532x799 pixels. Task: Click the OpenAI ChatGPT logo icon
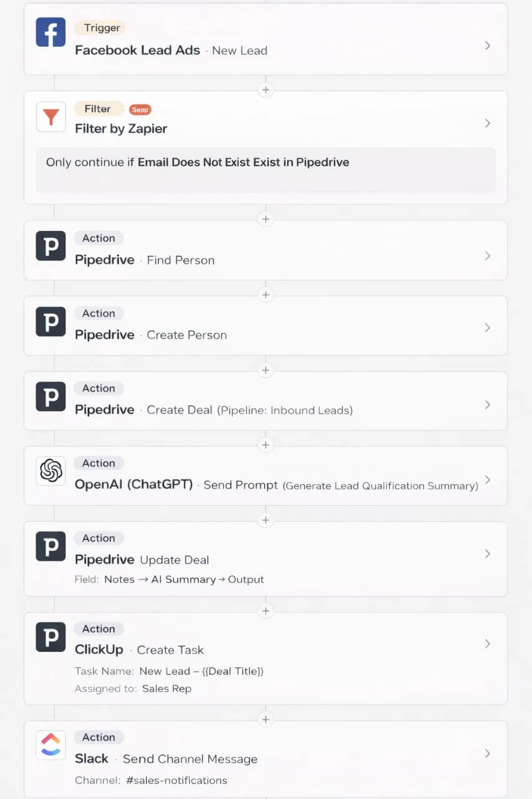pos(50,471)
